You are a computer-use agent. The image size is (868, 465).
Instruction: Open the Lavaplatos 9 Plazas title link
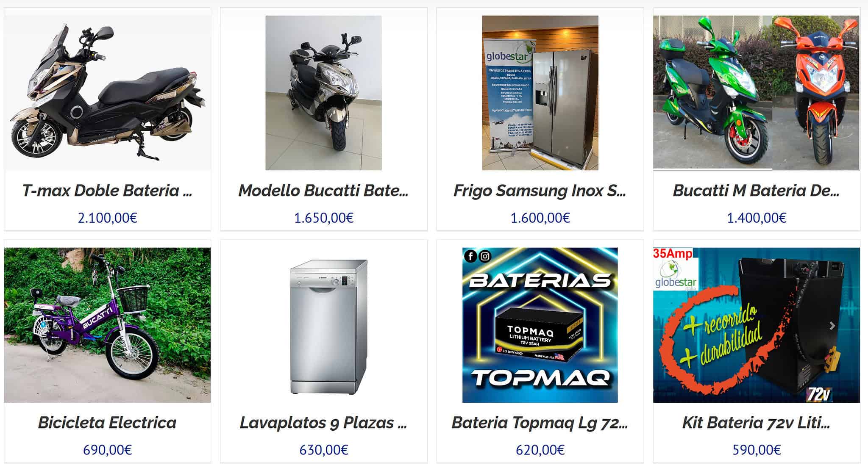323,423
